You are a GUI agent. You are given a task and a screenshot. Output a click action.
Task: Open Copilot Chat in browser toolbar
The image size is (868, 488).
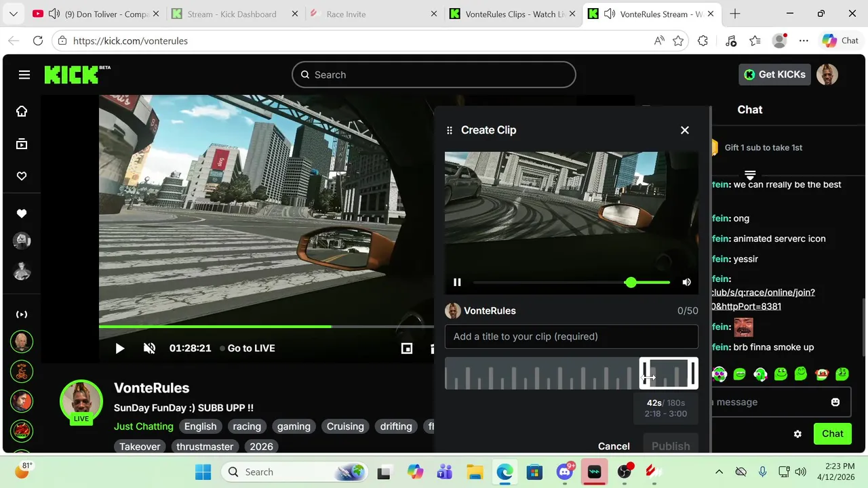point(840,41)
